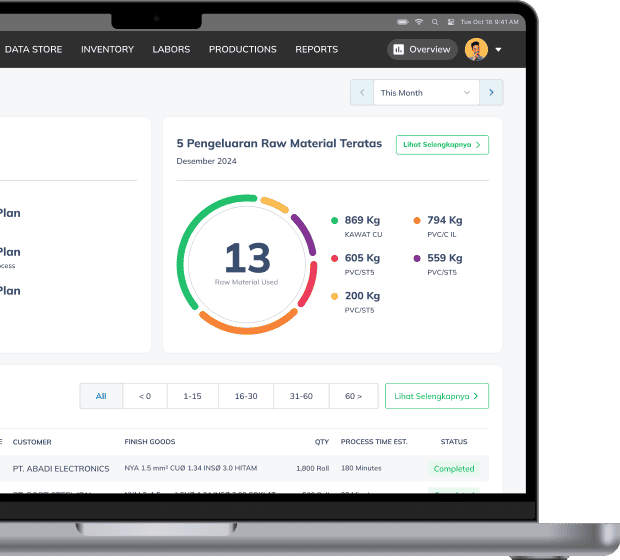Click the battery status icon
The width and height of the screenshot is (620, 560).
click(402, 21)
